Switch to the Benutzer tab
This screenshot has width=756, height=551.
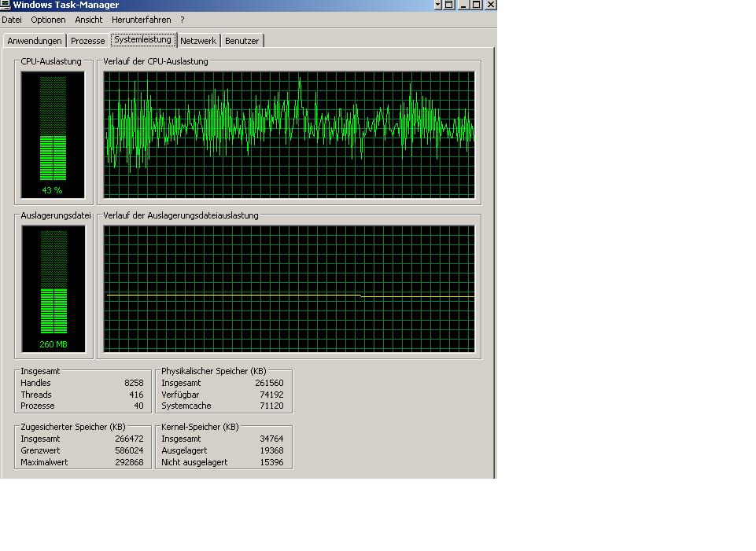(242, 41)
